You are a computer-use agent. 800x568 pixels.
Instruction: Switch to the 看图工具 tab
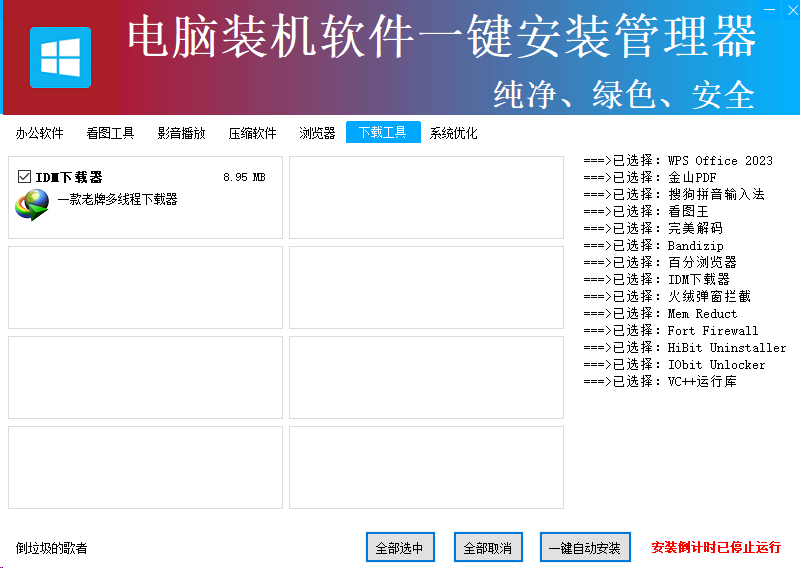(x=110, y=133)
